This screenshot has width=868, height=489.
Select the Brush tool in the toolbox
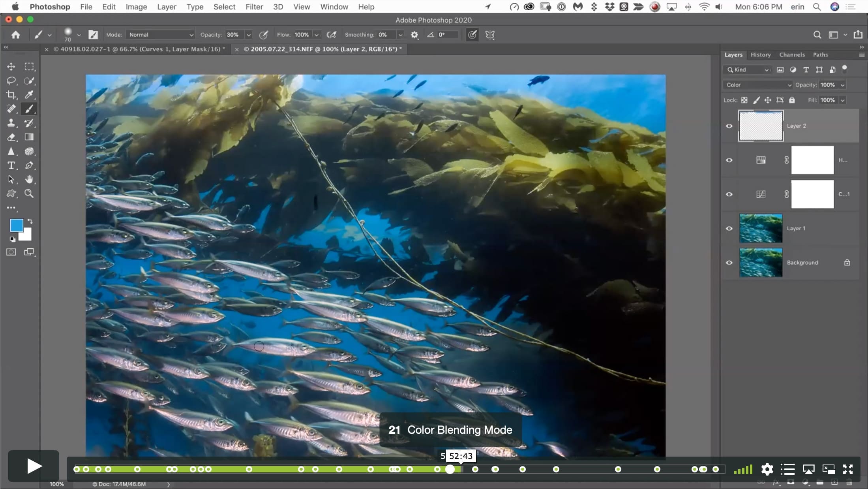[29, 109]
